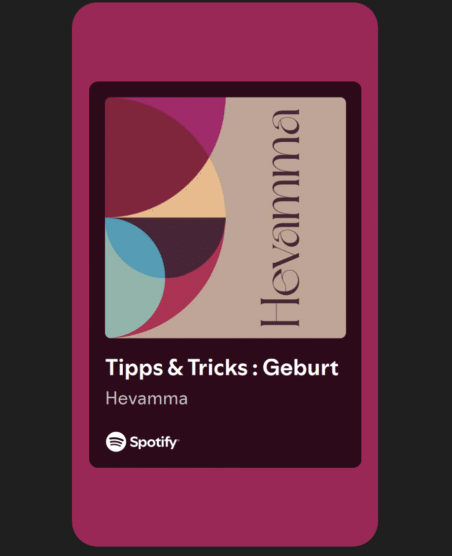Open the Tipps & Tricks : Geburt title
452x556 pixels.
[222, 367]
